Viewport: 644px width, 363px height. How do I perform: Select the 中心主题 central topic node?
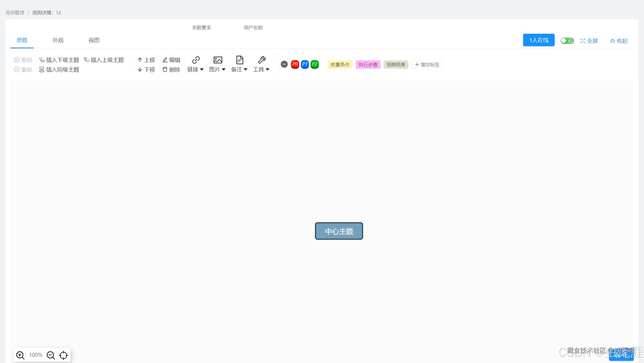click(339, 231)
